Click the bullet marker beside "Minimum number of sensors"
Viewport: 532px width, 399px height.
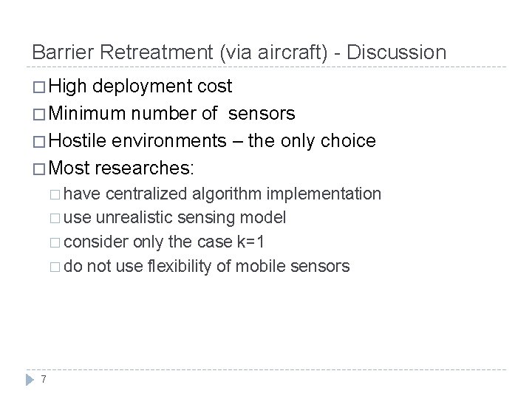tap(39, 114)
